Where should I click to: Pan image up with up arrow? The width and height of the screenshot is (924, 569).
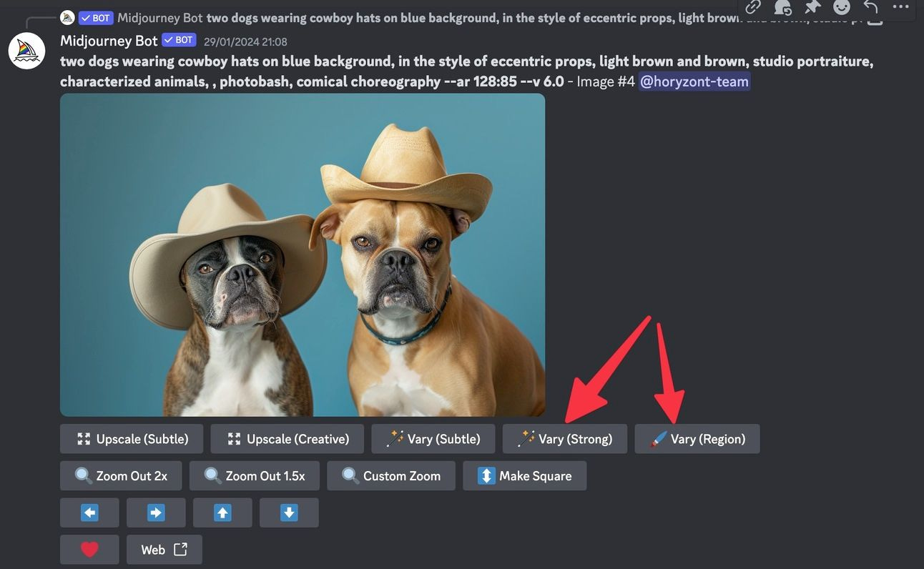(x=222, y=513)
